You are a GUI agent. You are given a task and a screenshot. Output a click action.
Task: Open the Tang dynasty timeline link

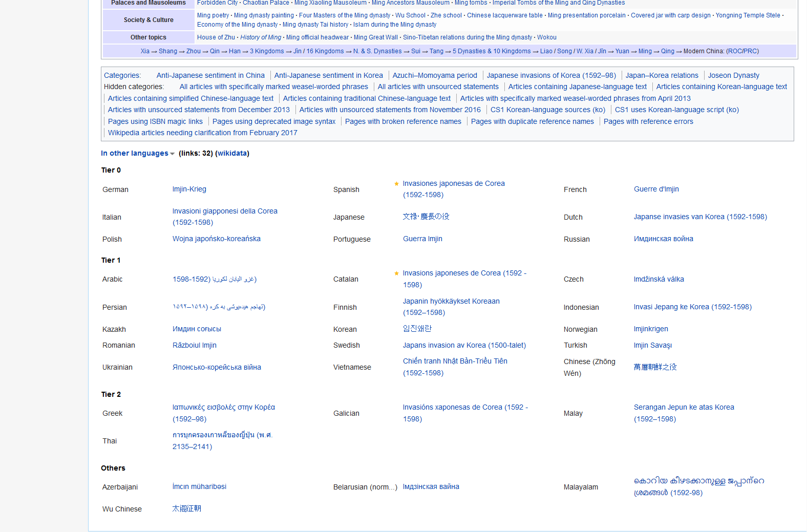click(x=436, y=51)
